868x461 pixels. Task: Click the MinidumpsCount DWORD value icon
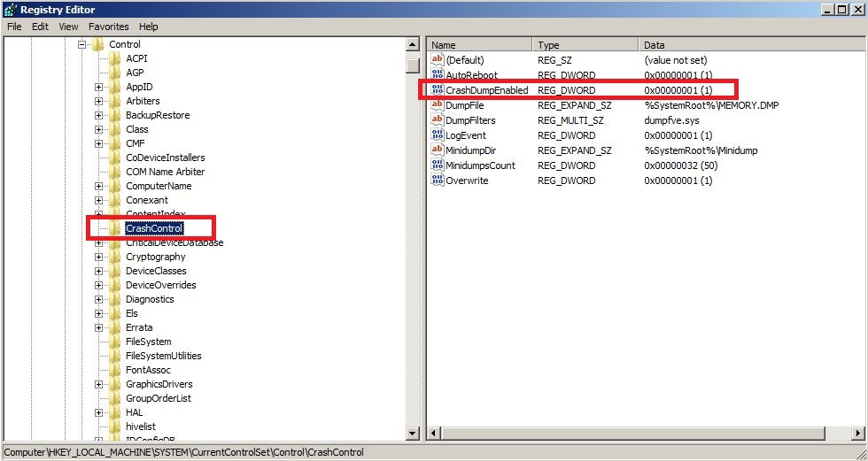click(438, 165)
